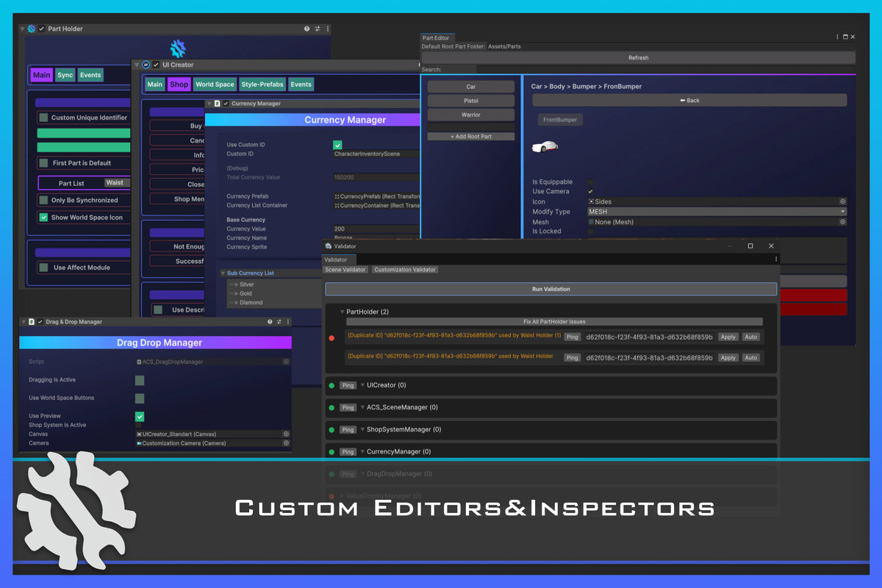Collapse the PartHolder (2) validation group
Viewport: 882px width, 588px height.
(x=342, y=312)
